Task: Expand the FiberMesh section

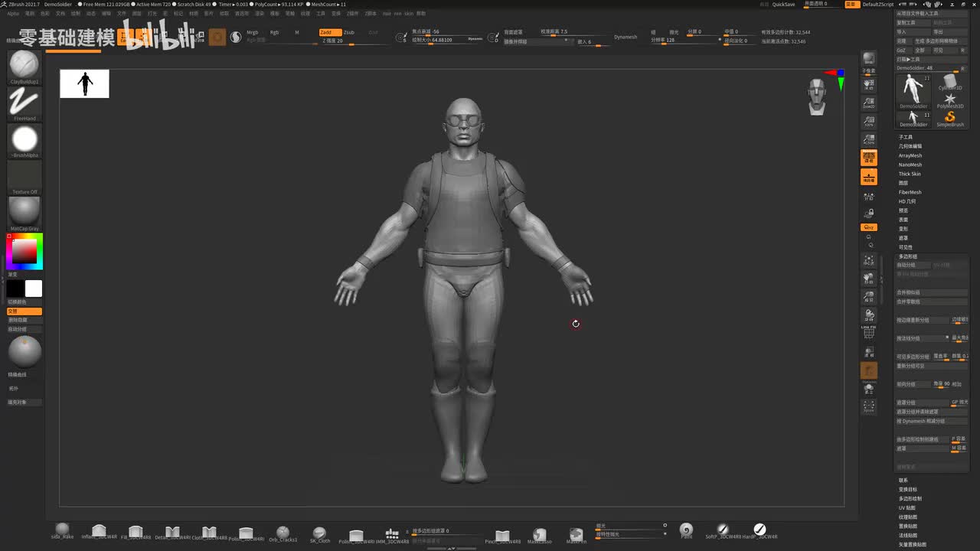Action: tap(910, 192)
